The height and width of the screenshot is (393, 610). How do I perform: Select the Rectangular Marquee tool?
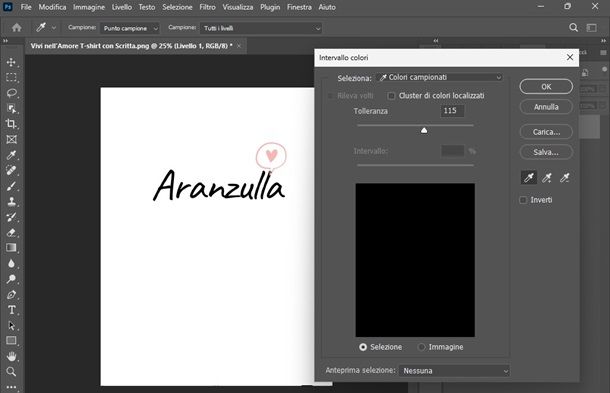(x=11, y=77)
